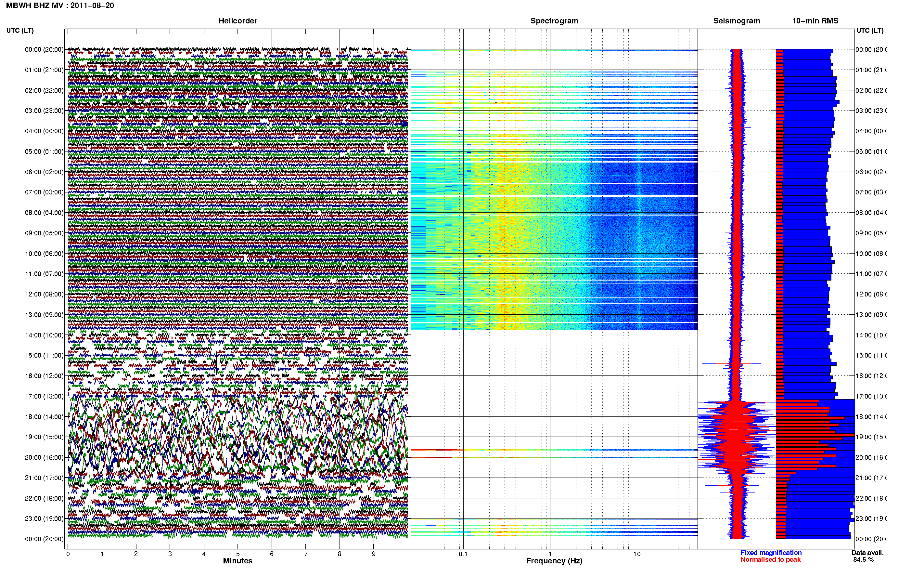Screen dimensions: 924x578
Task: Click the left '04:00 (00:00)' time label
Action: coord(44,131)
